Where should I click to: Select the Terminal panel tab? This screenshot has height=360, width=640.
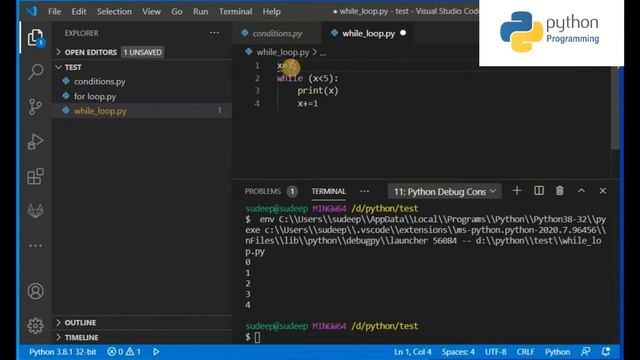click(329, 191)
